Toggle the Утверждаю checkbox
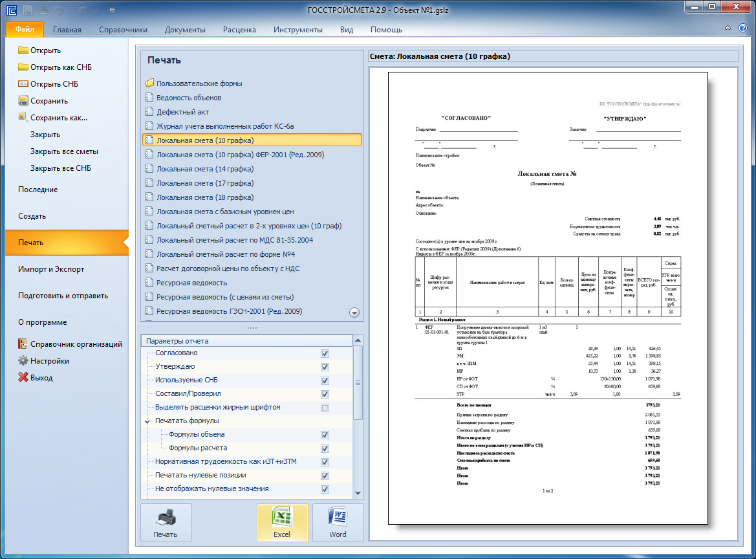Screen dimensions: 756x559 pos(325,367)
